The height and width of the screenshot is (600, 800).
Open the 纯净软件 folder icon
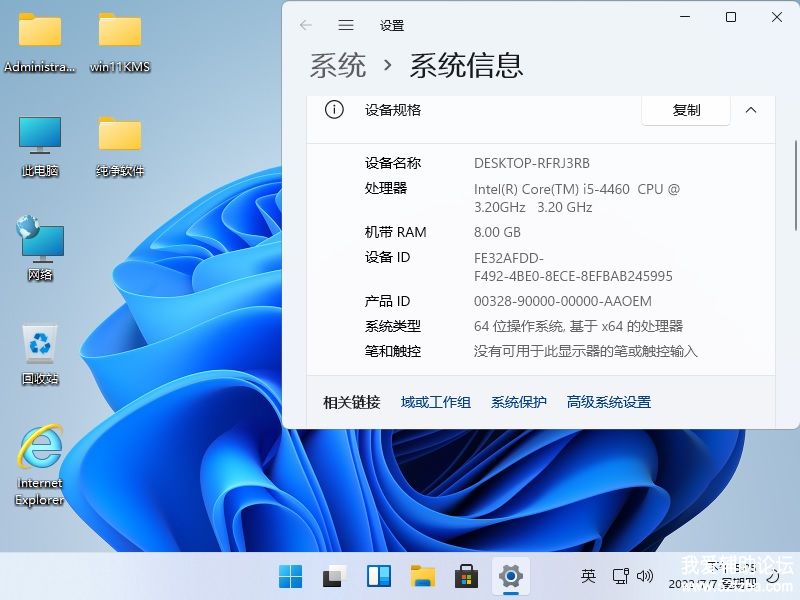(120, 147)
